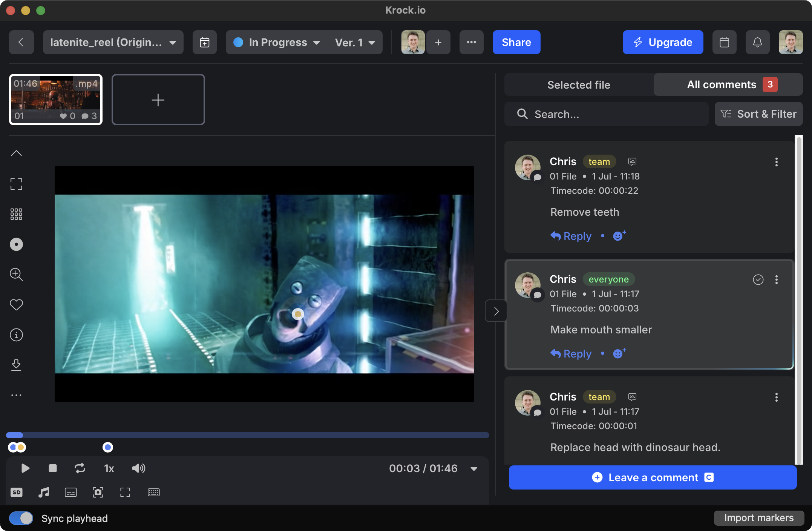Toggle SD quality button

click(17, 493)
